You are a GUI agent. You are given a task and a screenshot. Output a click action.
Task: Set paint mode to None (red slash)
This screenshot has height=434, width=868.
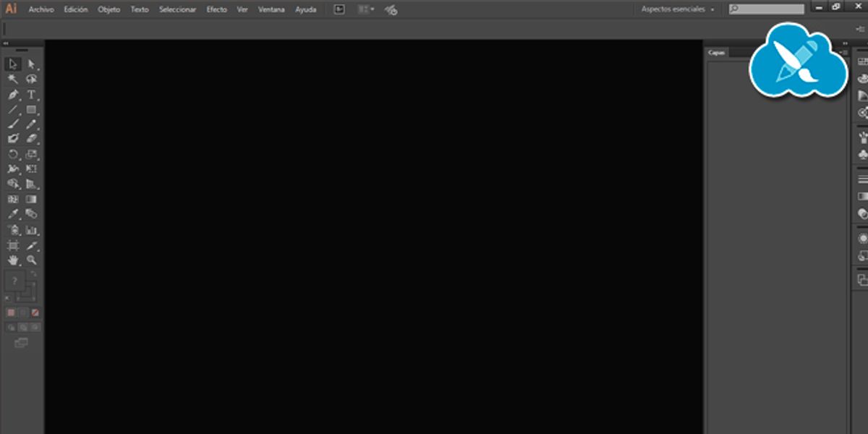coord(35,312)
